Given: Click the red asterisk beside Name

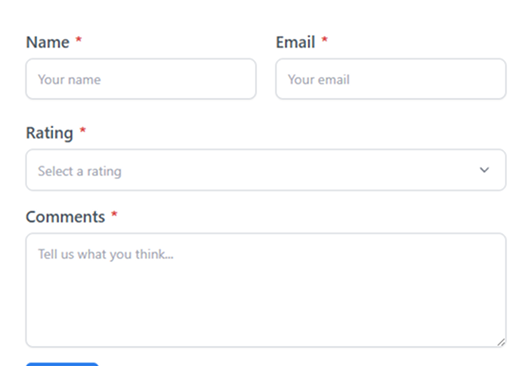Looking at the screenshot, I should (x=79, y=40).
